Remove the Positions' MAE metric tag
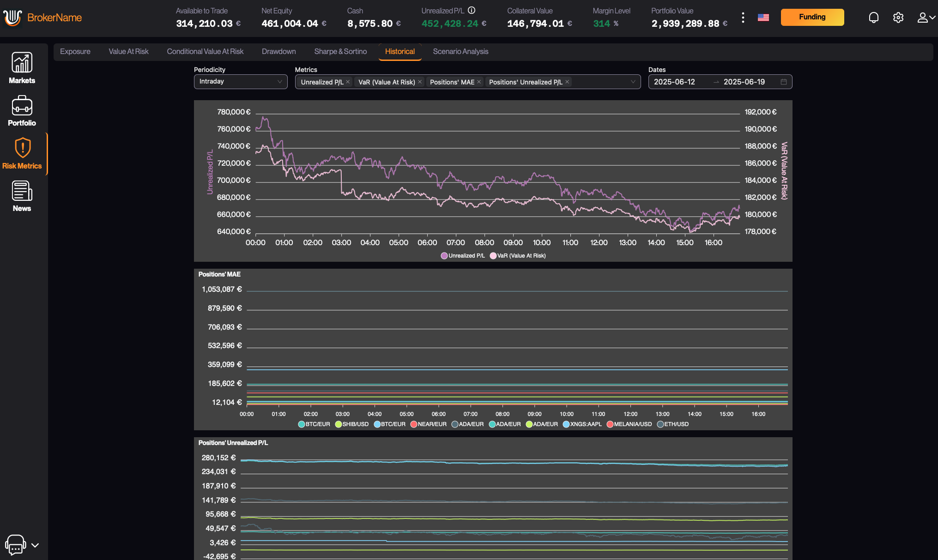 tap(479, 82)
